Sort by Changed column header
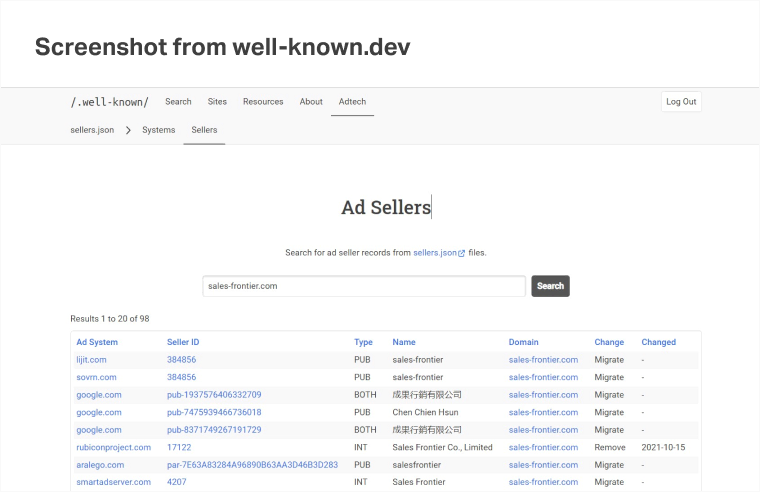This screenshot has width=760, height=492. [x=658, y=342]
